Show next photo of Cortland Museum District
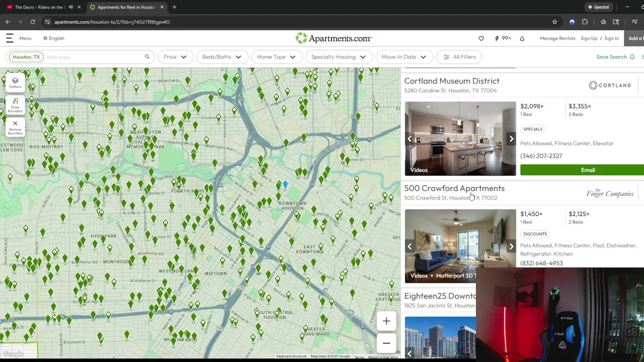Viewport: 644px width, 362px height. (511, 139)
